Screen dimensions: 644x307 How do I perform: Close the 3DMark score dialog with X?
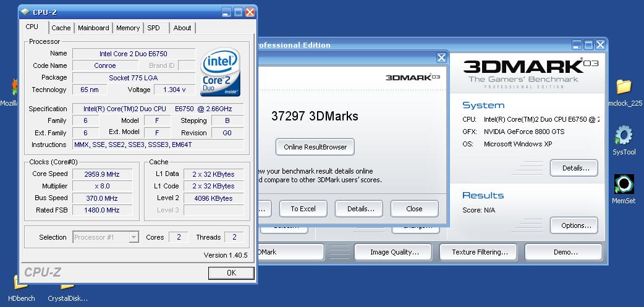click(x=441, y=58)
